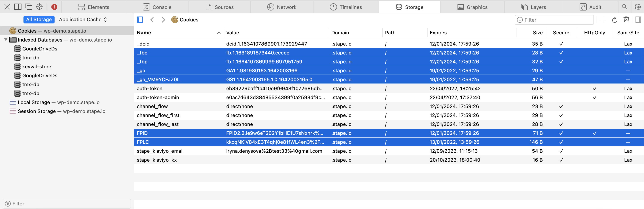644x209 pixels.
Task: Toggle the details sidebar icon on right
Action: pyautogui.click(x=638, y=19)
